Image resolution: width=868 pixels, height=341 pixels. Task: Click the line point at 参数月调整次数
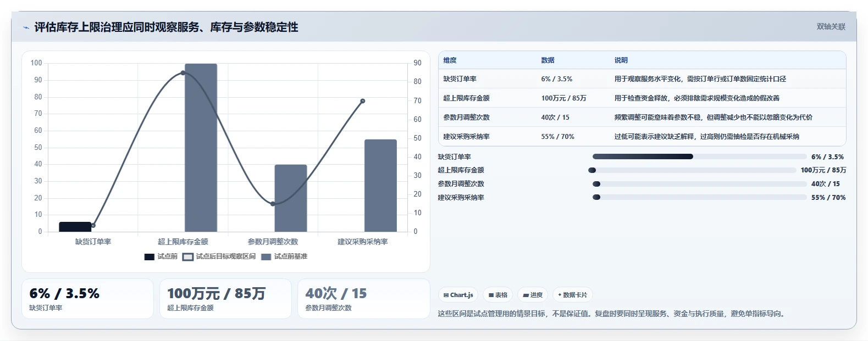point(273,204)
